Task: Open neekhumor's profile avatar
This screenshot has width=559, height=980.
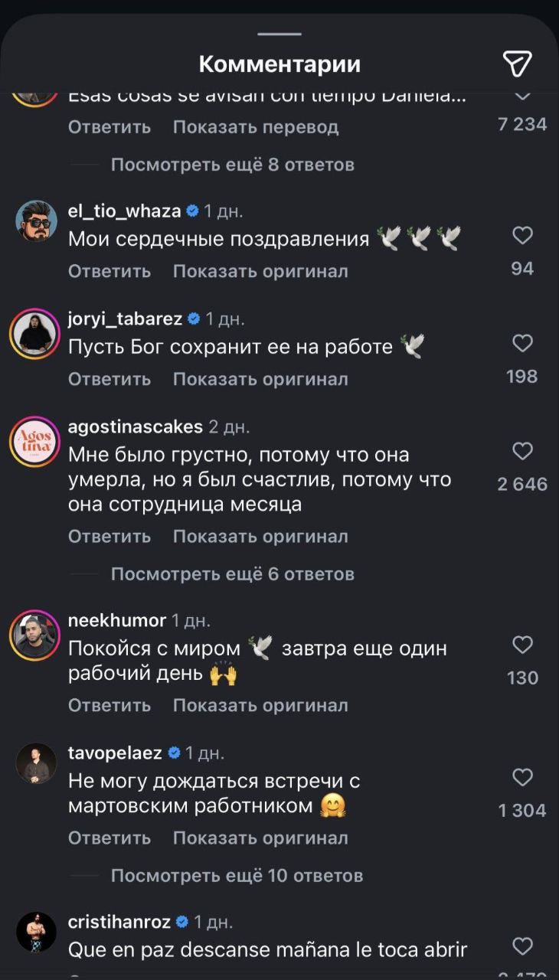Action: coord(36,634)
